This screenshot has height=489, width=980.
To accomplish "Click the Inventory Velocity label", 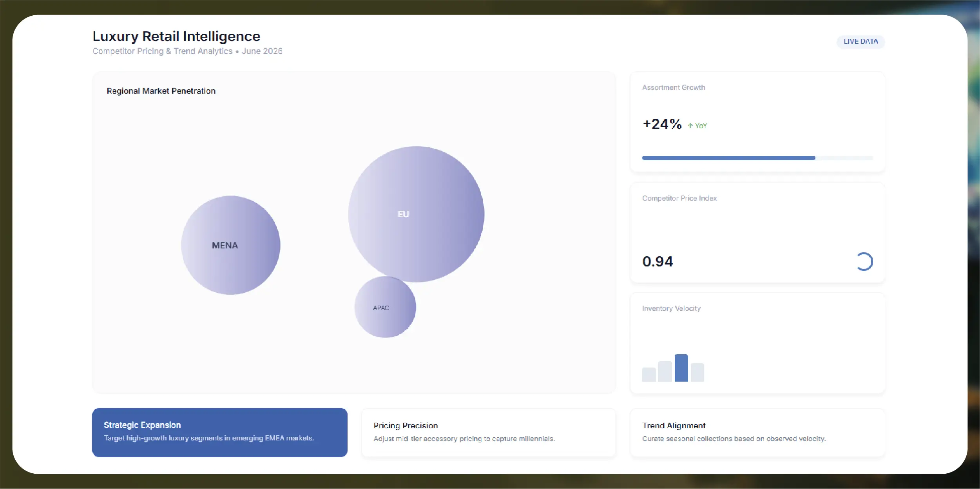I will pyautogui.click(x=671, y=308).
